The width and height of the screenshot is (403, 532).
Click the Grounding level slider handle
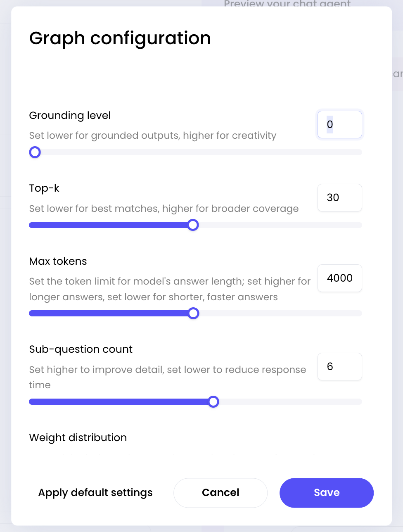(35, 152)
